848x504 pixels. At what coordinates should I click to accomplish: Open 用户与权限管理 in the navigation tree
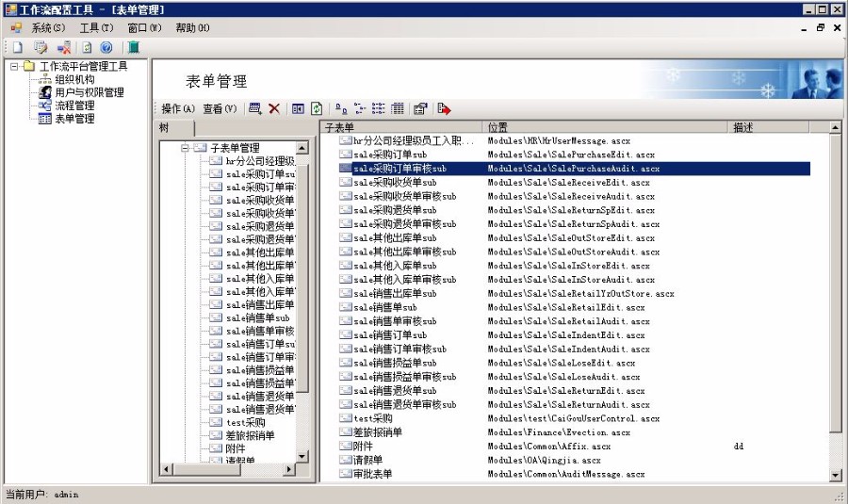click(x=90, y=92)
